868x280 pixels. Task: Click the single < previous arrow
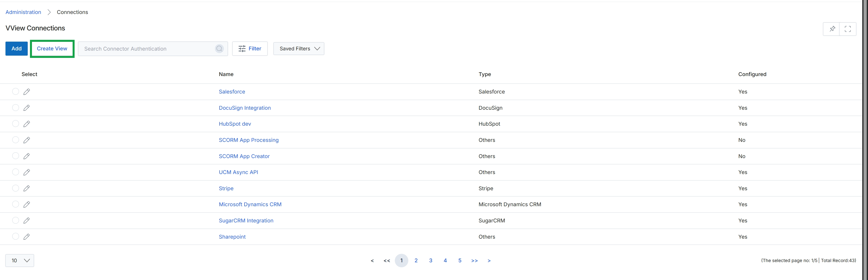(x=372, y=261)
